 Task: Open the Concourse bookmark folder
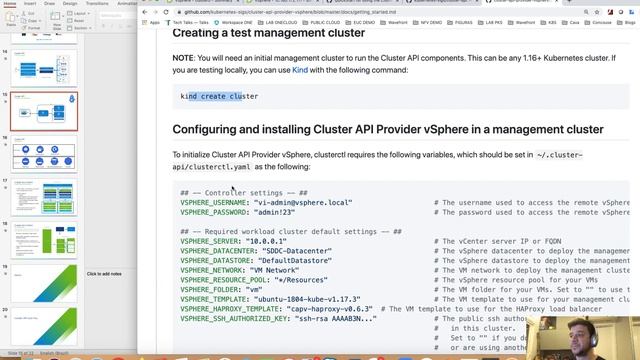(598, 23)
